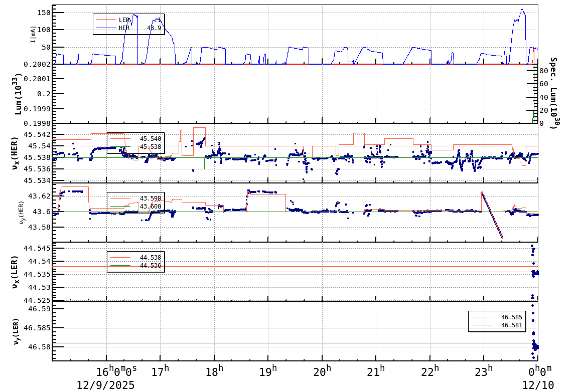Toggle the HER legend entry off
579x392 pixels.
pos(125,27)
